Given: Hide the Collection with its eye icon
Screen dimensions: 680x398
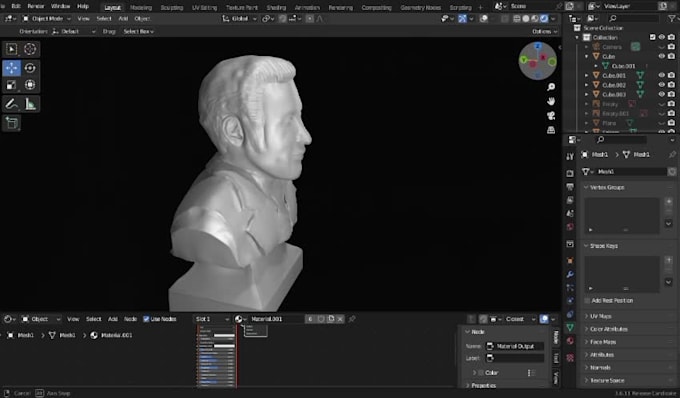Looking at the screenshot, I should click(662, 37).
